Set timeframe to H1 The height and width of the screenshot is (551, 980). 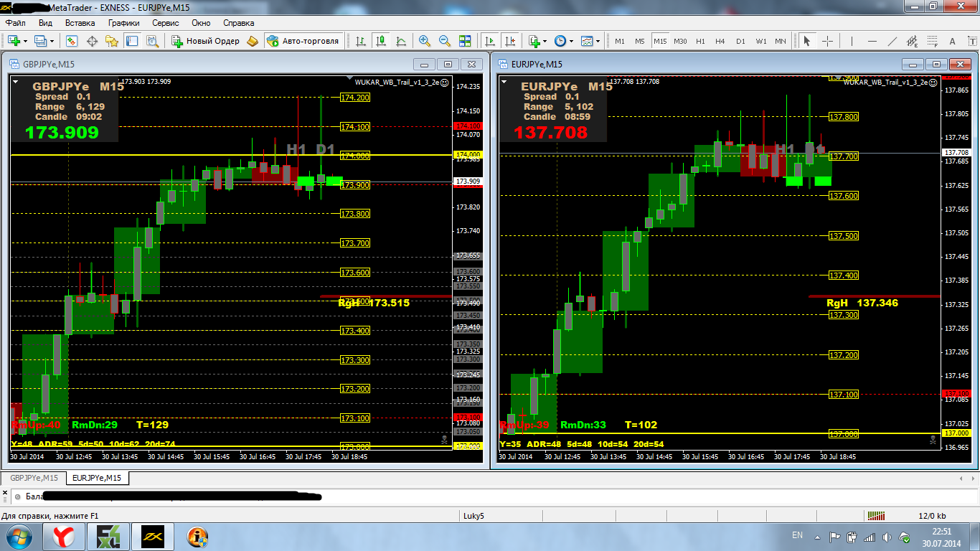[700, 41]
